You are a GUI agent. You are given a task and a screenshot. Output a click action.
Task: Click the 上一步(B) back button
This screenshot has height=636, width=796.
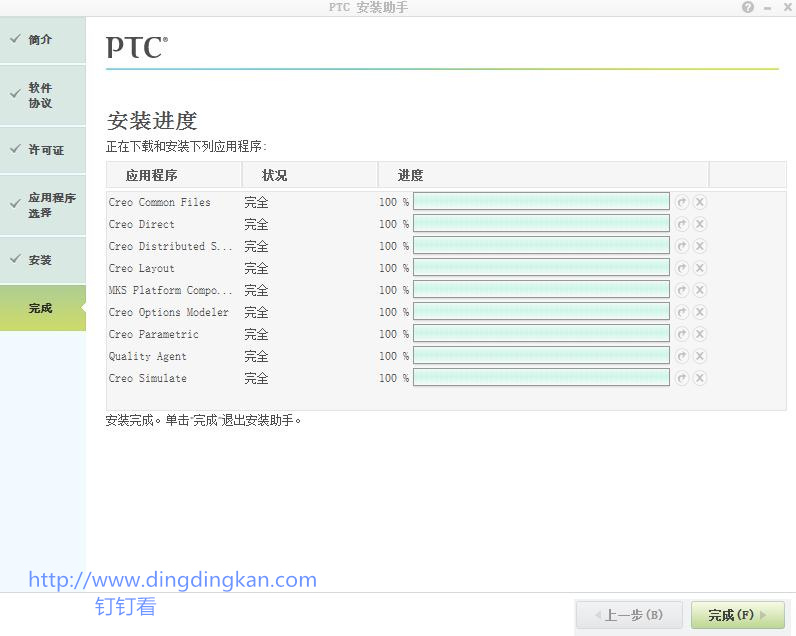(x=629, y=615)
